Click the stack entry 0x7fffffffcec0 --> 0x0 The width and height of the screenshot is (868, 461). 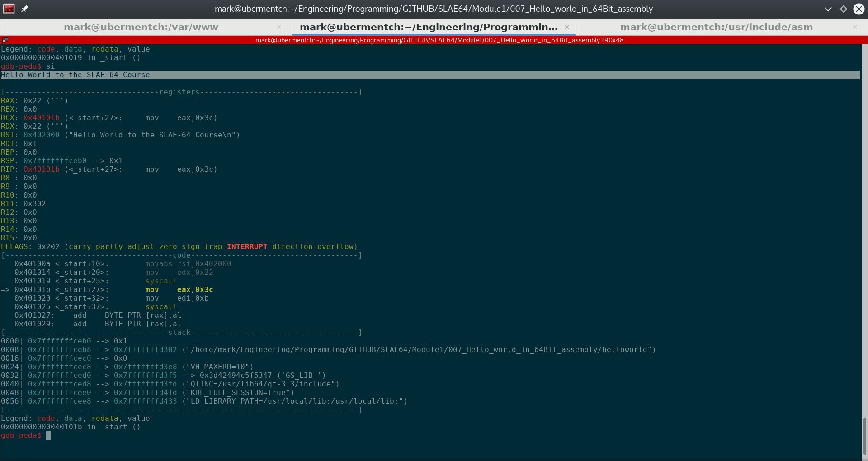click(x=64, y=358)
